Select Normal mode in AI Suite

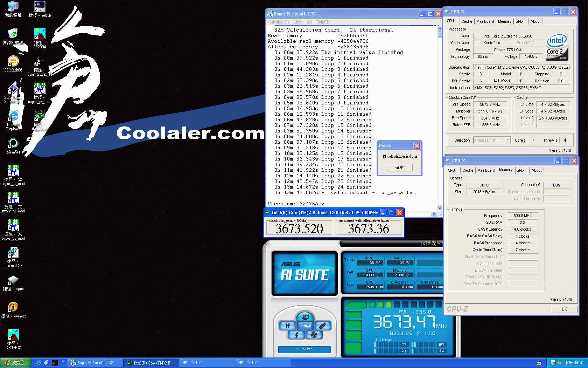click(305, 326)
